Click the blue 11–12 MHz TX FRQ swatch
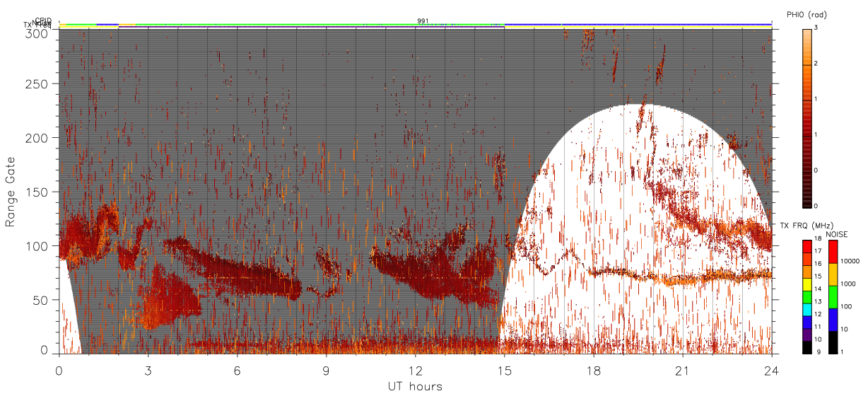The height and width of the screenshot is (401, 868). pyautogui.click(x=807, y=322)
